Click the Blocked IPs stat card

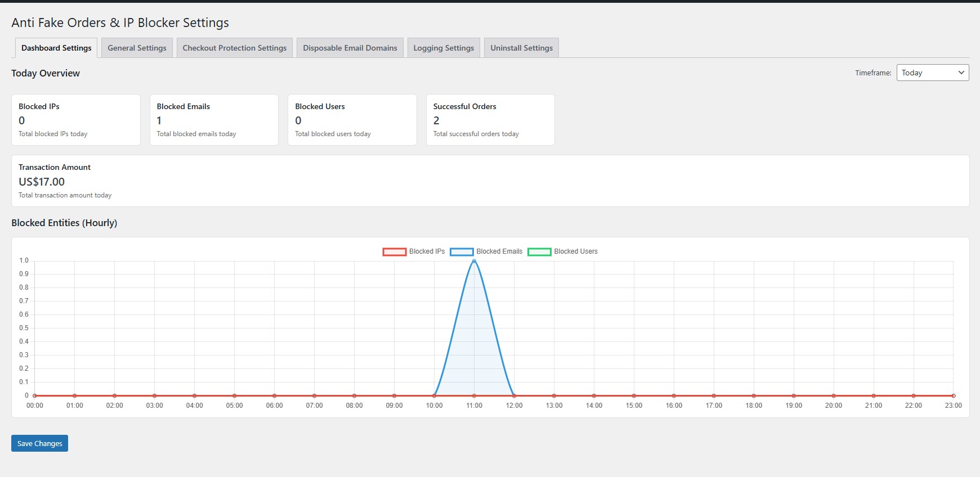(x=75, y=120)
